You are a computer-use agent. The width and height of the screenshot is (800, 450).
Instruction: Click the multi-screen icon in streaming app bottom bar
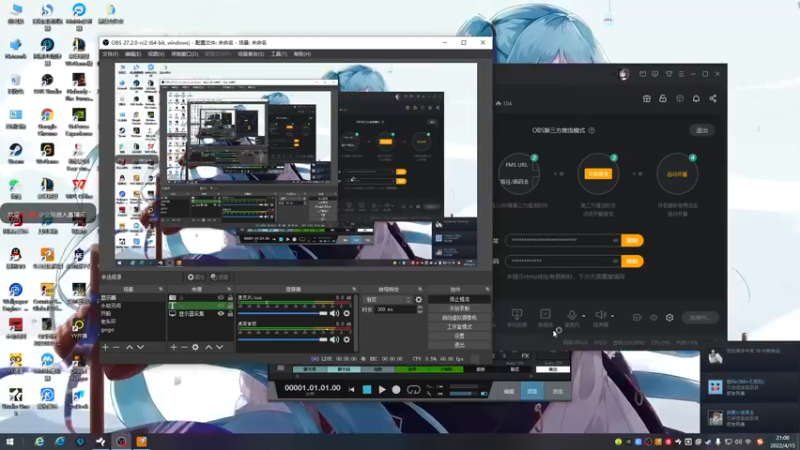545,314
